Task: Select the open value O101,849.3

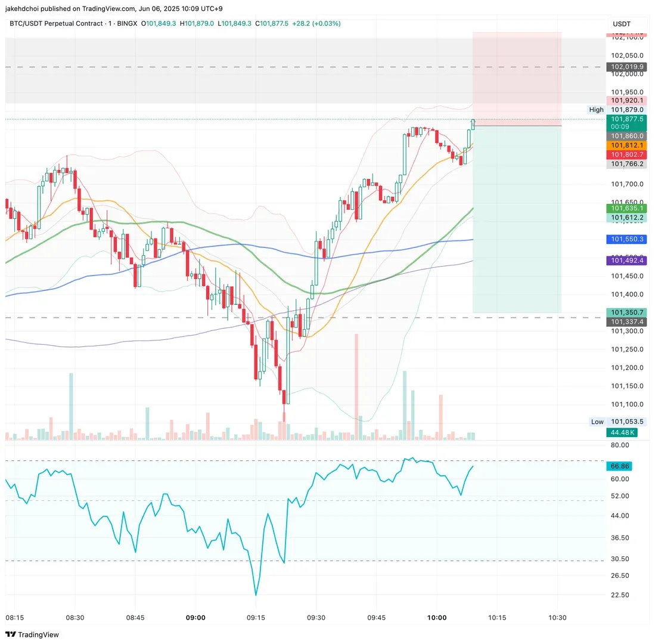Action: tap(159, 23)
